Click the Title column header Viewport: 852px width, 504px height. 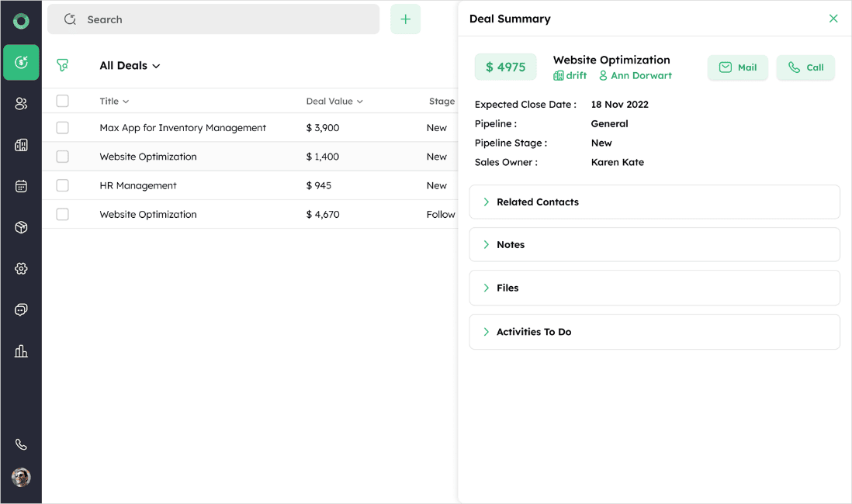[114, 102]
